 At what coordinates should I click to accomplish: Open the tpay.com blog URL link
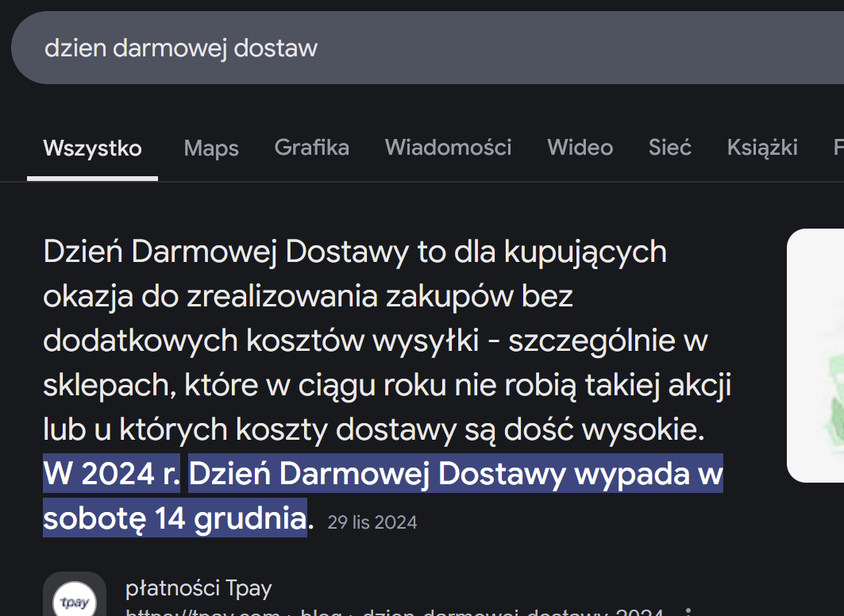tap(394, 612)
